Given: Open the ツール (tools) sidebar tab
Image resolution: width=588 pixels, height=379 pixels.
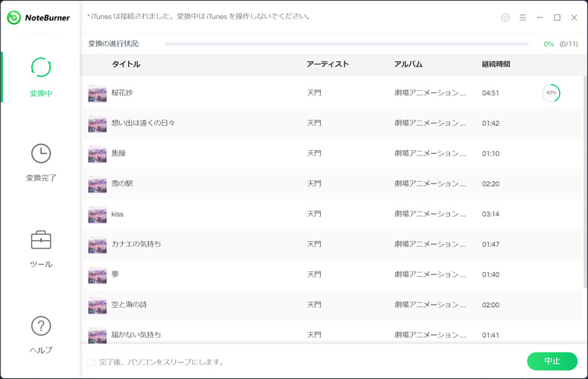Looking at the screenshot, I should coord(41,249).
